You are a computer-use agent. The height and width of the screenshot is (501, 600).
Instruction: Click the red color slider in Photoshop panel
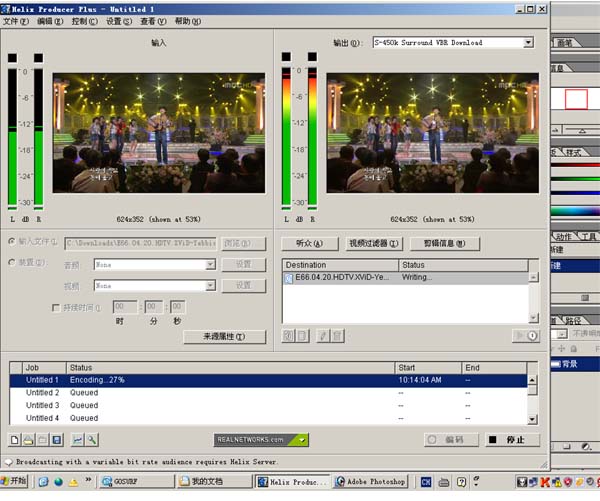[575, 165]
